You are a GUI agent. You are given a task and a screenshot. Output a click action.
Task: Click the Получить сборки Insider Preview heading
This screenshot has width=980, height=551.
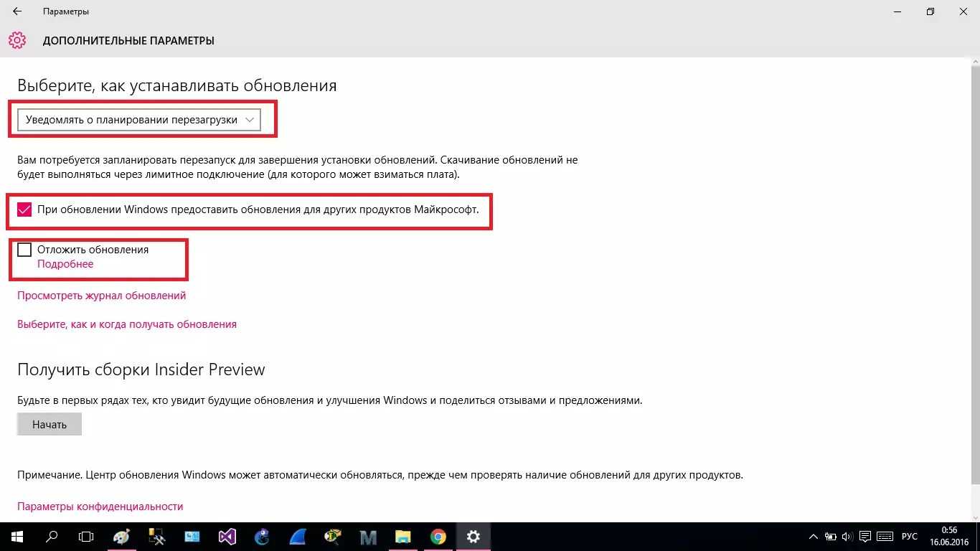tap(141, 369)
